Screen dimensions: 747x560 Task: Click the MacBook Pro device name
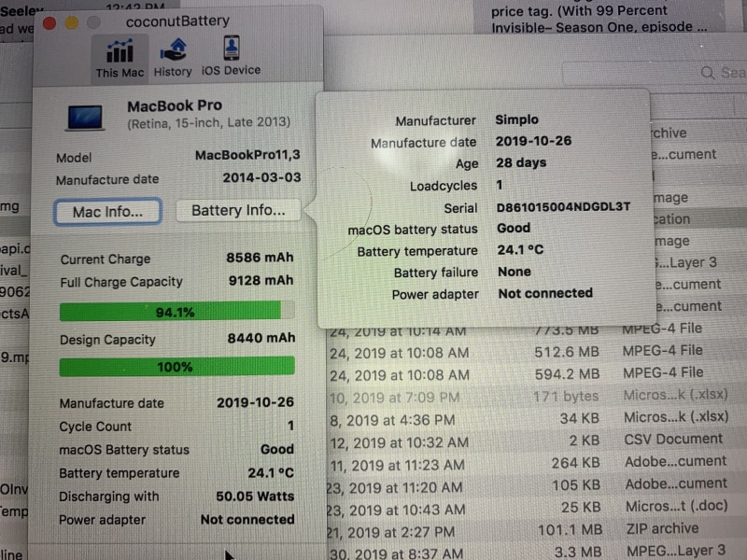tap(175, 105)
